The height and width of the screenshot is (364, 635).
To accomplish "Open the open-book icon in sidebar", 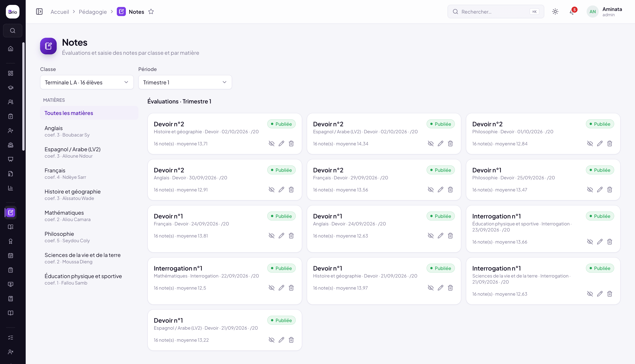I will point(11,313).
